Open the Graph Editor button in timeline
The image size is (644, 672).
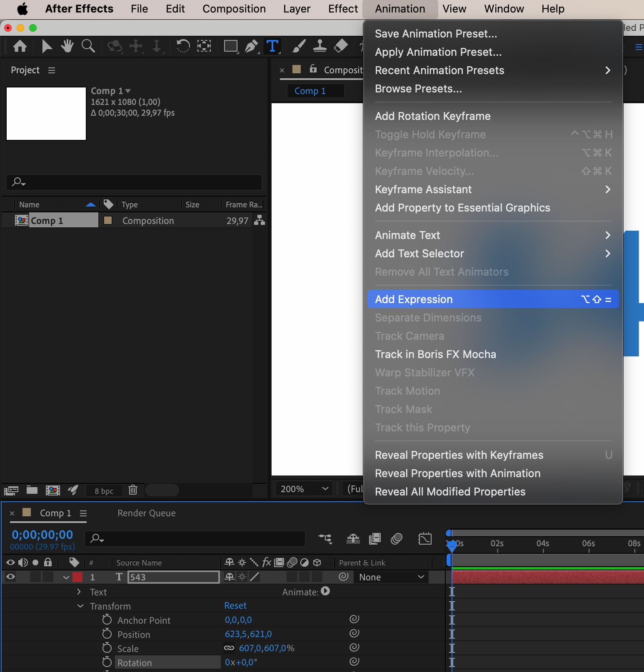425,539
